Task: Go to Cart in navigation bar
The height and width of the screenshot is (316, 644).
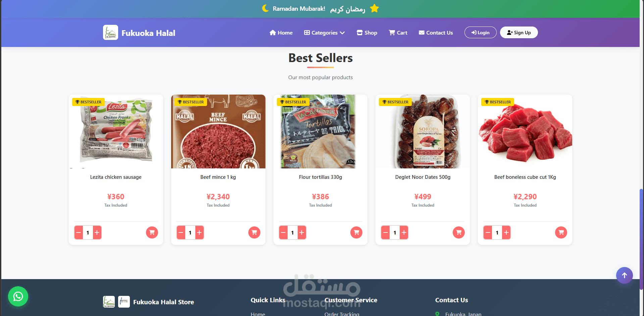Action: [398, 33]
